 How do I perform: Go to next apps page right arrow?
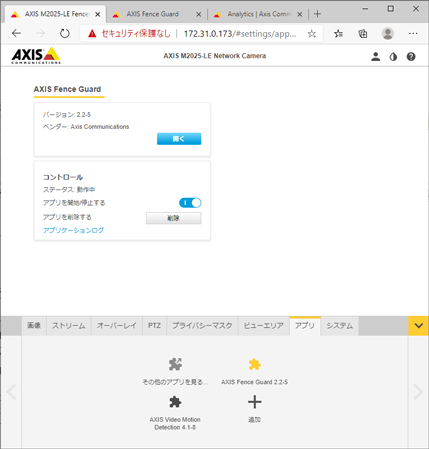(x=418, y=392)
